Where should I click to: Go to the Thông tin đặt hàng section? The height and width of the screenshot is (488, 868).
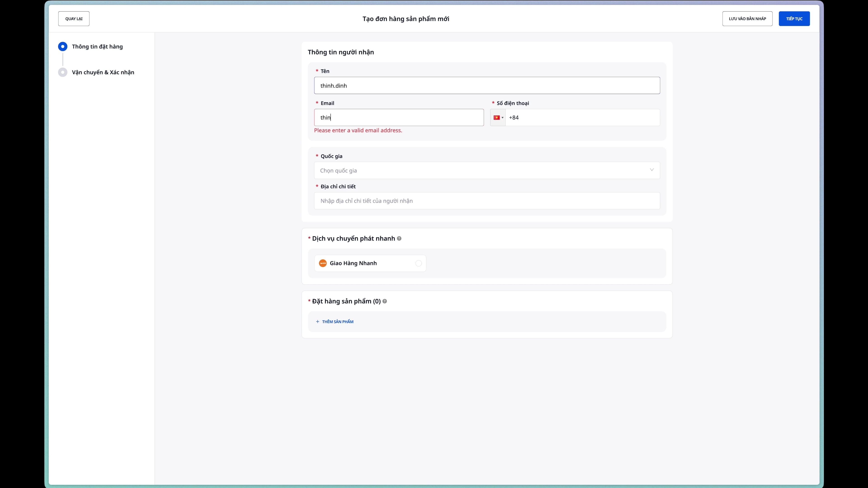[97, 47]
